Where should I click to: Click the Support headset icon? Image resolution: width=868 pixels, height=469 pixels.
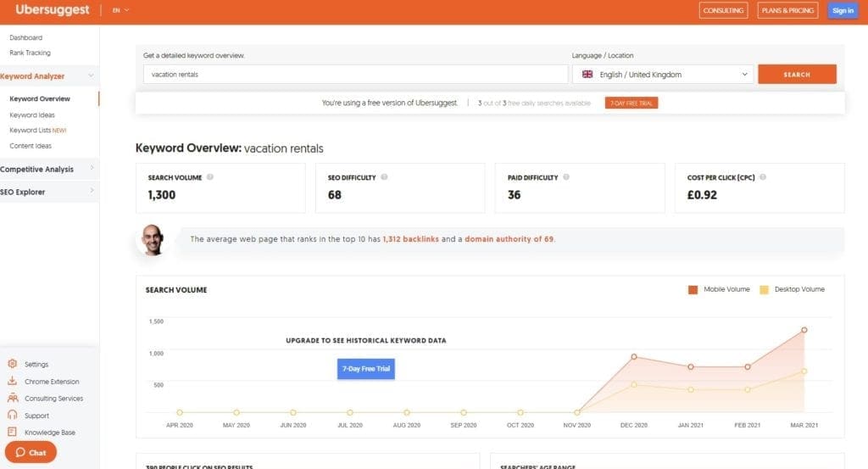12,415
